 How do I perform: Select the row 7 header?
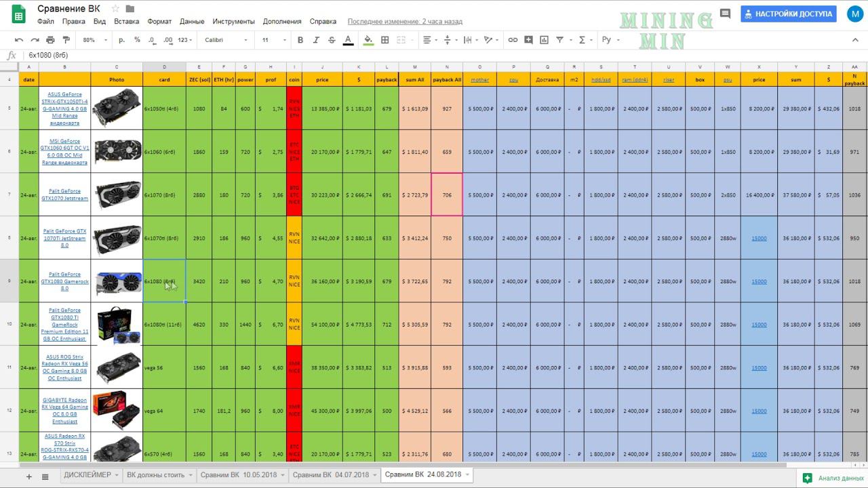pyautogui.click(x=9, y=195)
